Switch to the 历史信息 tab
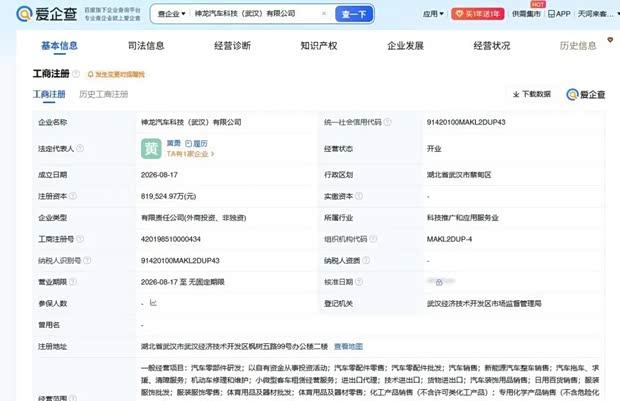This screenshot has height=401, width=620. (578, 46)
